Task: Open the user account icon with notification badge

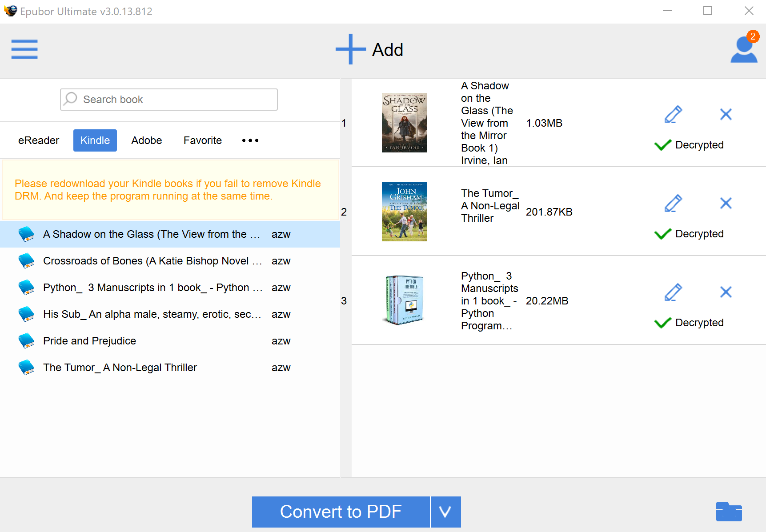Action: (744, 49)
